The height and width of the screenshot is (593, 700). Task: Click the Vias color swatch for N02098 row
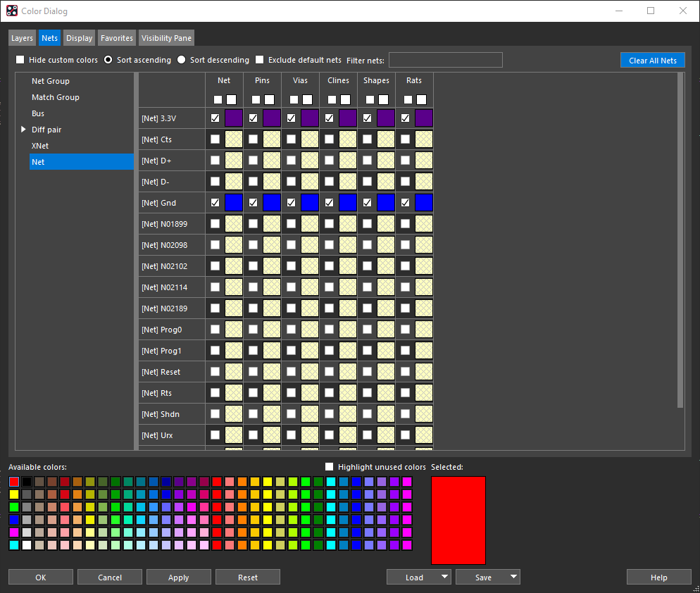point(310,244)
